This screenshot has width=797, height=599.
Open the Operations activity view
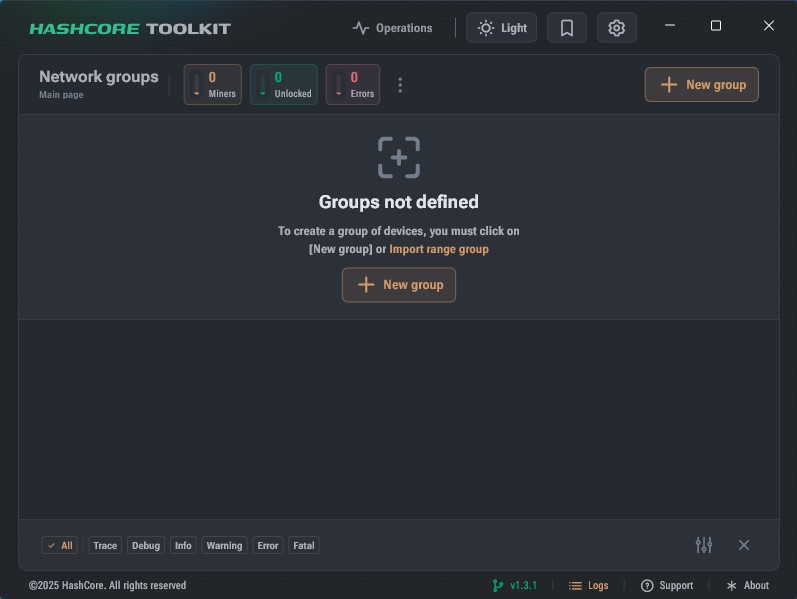[x=393, y=28]
